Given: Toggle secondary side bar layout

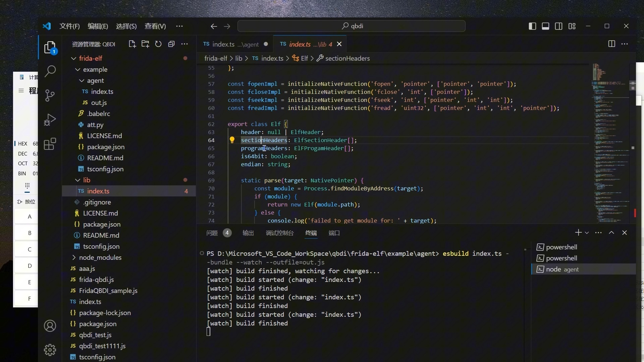Looking at the screenshot, I should [559, 26].
